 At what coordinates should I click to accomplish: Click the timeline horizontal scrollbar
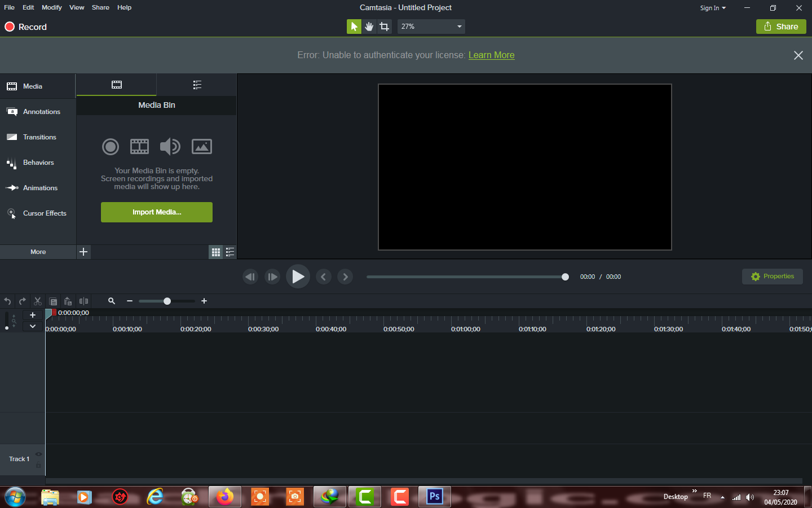click(423, 481)
